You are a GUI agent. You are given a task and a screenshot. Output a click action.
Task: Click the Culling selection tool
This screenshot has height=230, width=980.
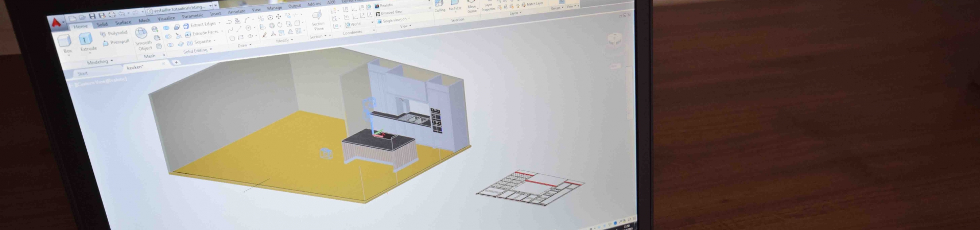[x=439, y=6]
